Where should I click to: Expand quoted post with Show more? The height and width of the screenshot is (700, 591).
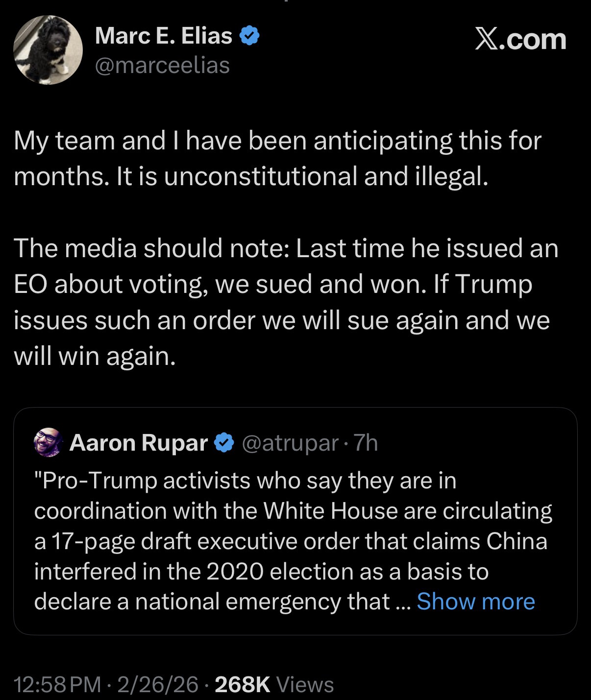475,601
